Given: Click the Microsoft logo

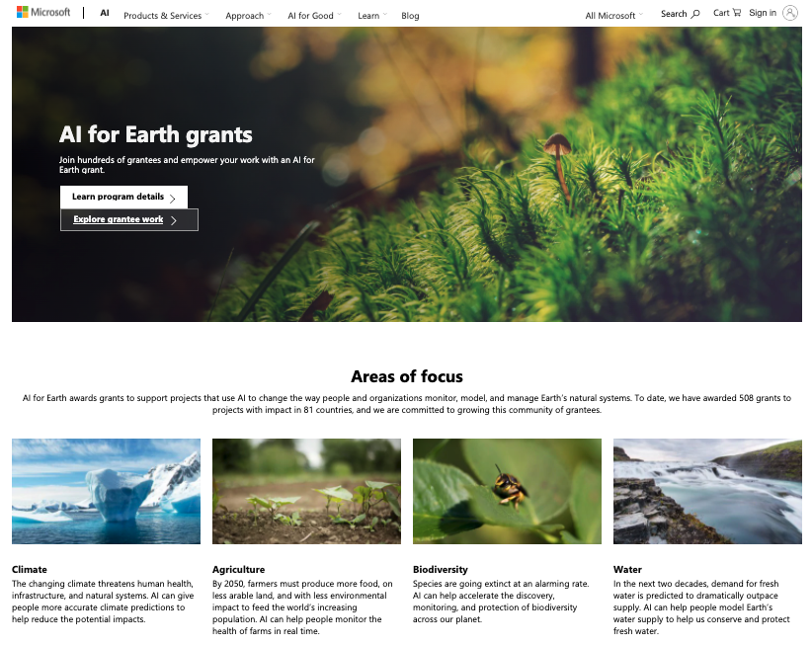Looking at the screenshot, I should [43, 12].
